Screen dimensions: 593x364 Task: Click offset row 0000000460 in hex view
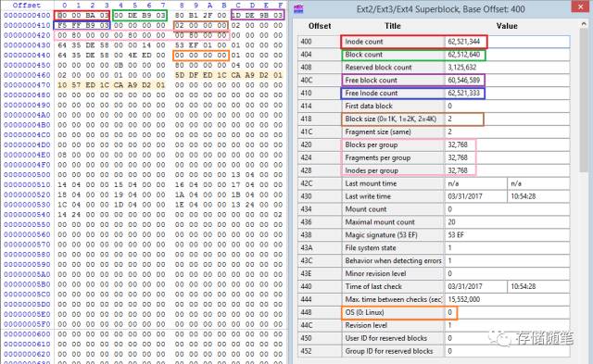(x=27, y=75)
